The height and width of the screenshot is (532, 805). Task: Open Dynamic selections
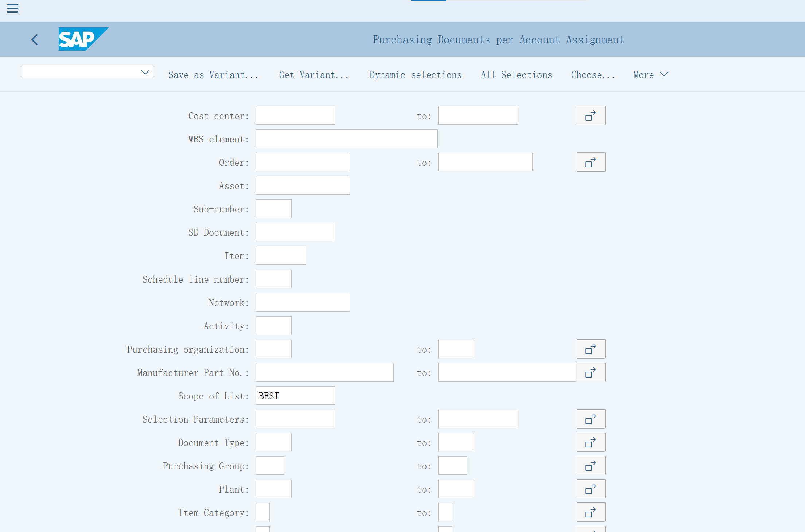pos(415,75)
